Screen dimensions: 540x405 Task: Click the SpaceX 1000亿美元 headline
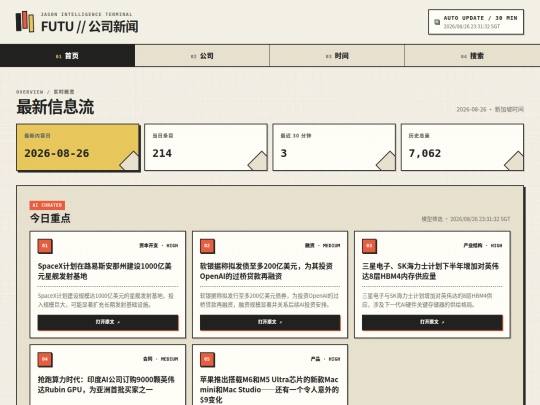click(105, 271)
